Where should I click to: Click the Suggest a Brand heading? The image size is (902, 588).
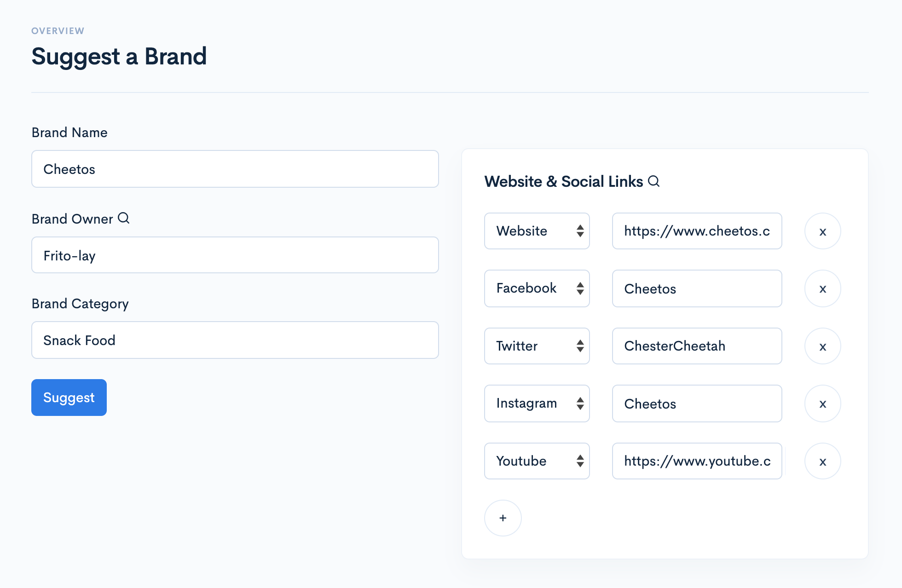coord(119,57)
